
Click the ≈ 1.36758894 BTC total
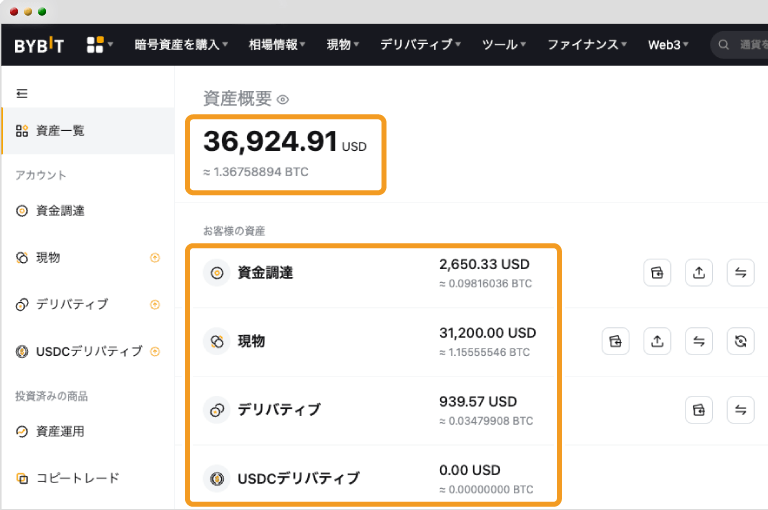(256, 172)
